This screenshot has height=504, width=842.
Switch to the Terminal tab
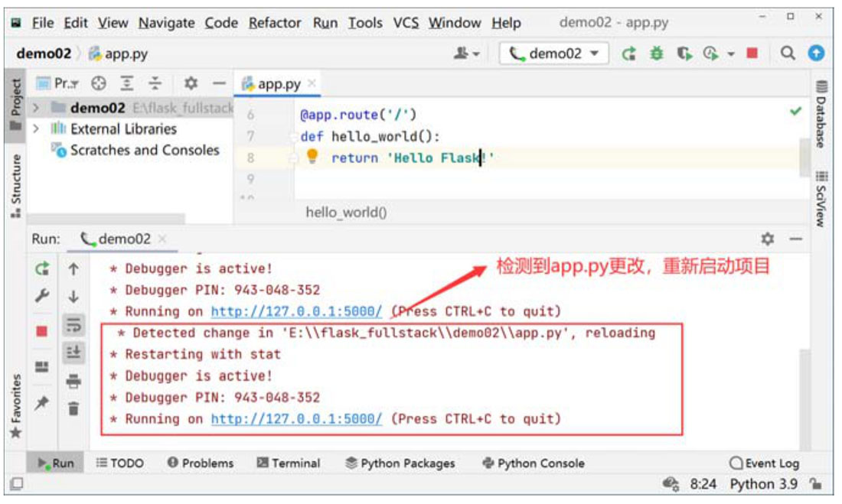288,463
